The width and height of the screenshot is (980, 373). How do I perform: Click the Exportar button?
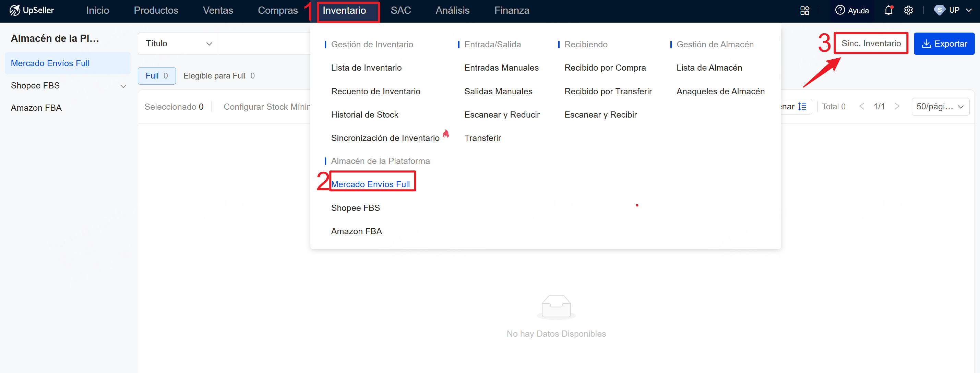tap(944, 44)
